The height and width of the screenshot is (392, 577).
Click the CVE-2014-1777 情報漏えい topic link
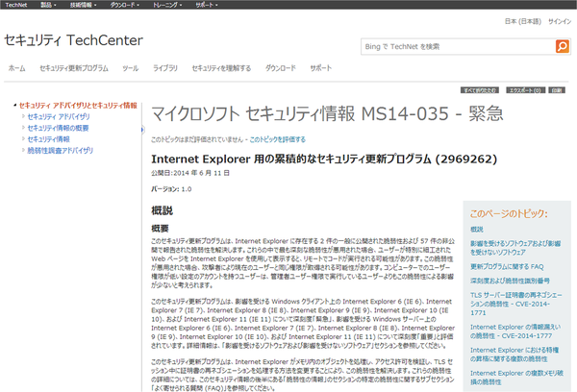pos(515,331)
